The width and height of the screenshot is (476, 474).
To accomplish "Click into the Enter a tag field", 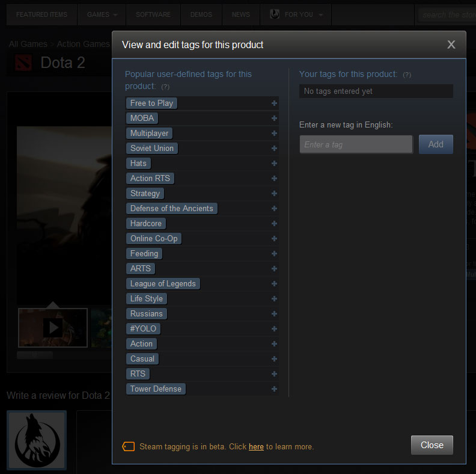I will pyautogui.click(x=356, y=144).
